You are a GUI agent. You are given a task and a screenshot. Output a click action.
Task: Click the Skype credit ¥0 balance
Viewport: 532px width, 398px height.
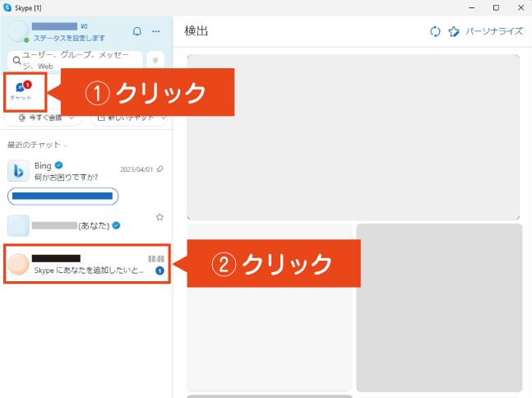[x=84, y=26]
